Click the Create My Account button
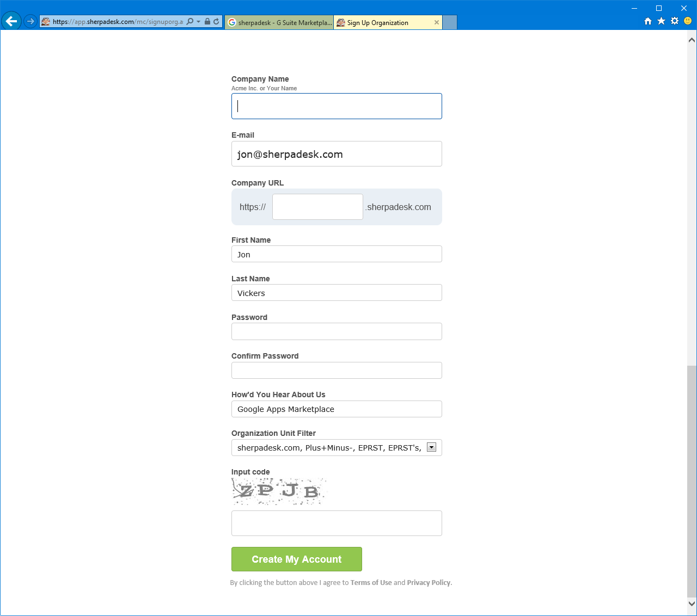This screenshot has width=697, height=616. [x=296, y=559]
